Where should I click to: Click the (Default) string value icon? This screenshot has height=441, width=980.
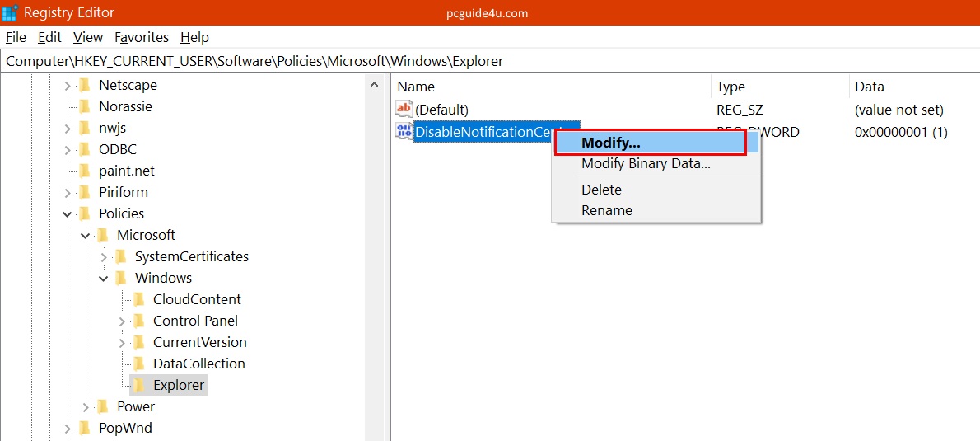(404, 110)
